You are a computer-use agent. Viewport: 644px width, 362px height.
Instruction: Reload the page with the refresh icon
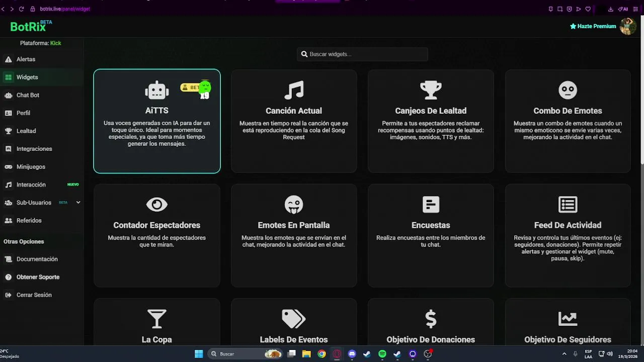tap(21, 9)
